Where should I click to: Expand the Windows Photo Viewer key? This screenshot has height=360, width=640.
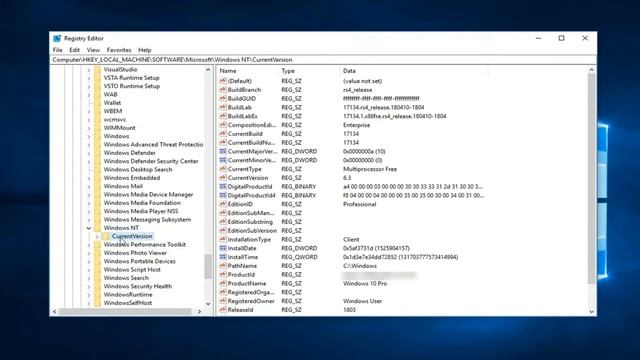89,253
